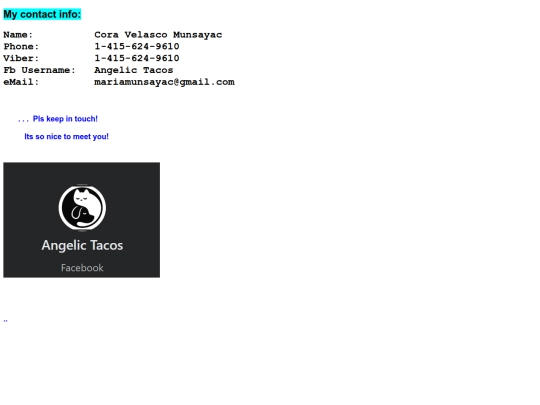This screenshot has width=540, height=405.
Task: Click the 'Angelic Tacos' title in the card
Action: pos(82,246)
